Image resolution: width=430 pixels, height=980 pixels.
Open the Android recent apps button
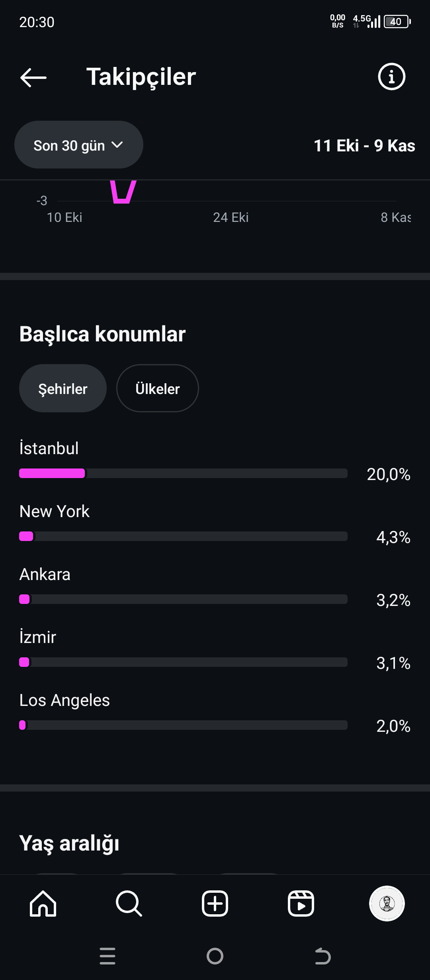(107, 956)
